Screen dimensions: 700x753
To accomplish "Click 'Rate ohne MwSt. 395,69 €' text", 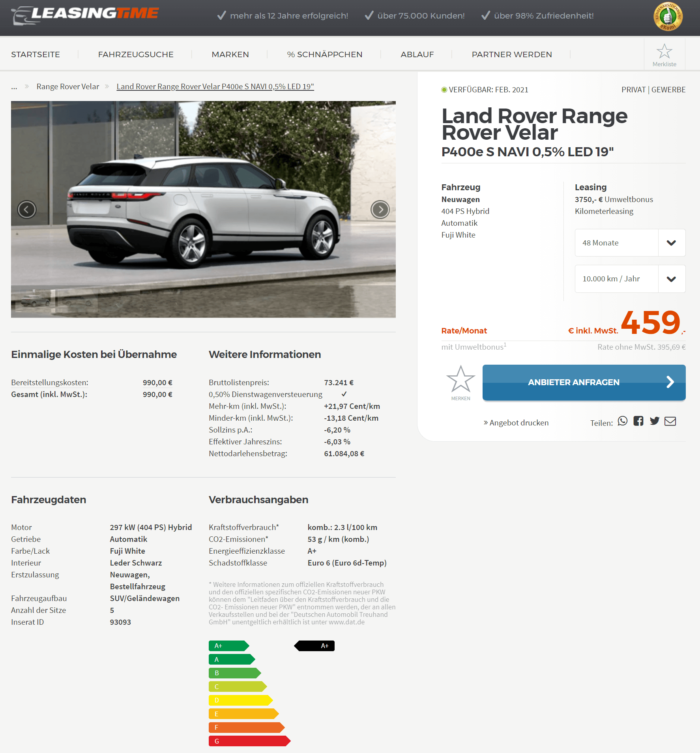I will coord(642,347).
